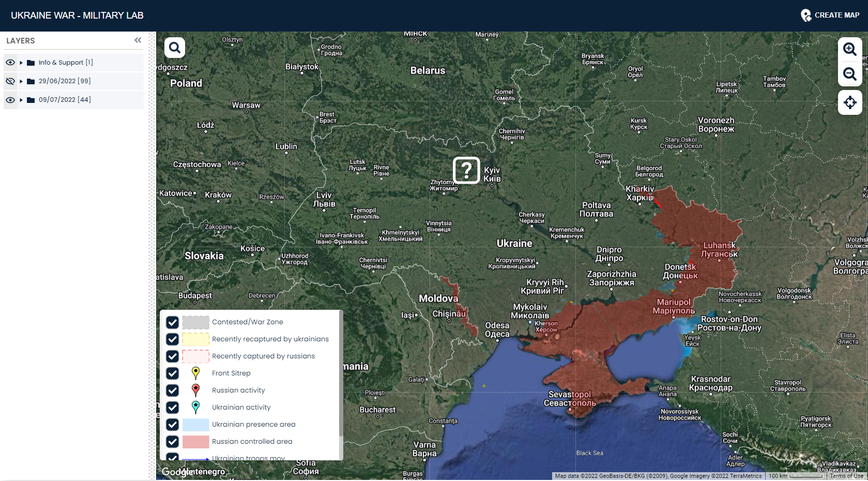Click the grey Contested/War Zone swatch
This screenshot has height=481, width=868.
195,322
